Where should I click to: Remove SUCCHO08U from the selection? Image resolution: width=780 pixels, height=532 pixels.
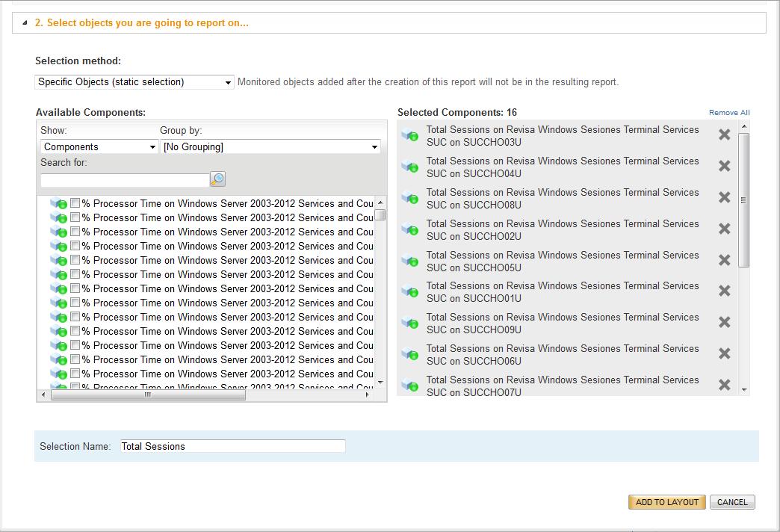[723, 198]
